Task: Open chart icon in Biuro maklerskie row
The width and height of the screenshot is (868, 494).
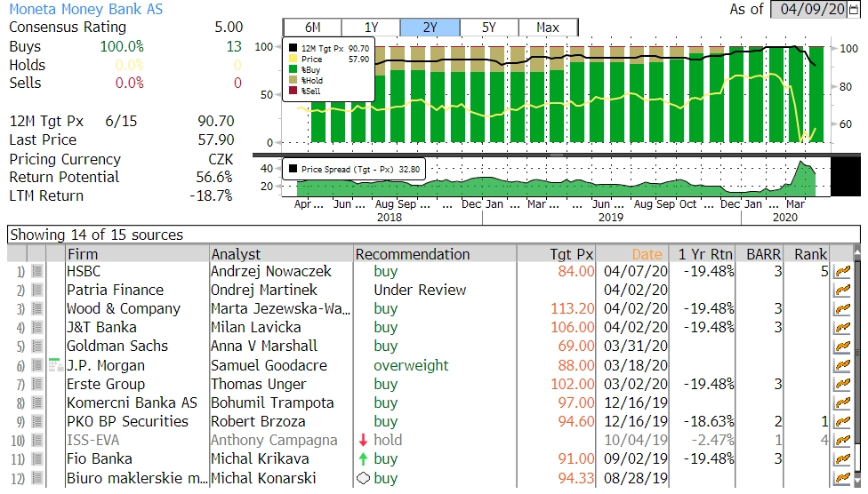Action: click(842, 478)
